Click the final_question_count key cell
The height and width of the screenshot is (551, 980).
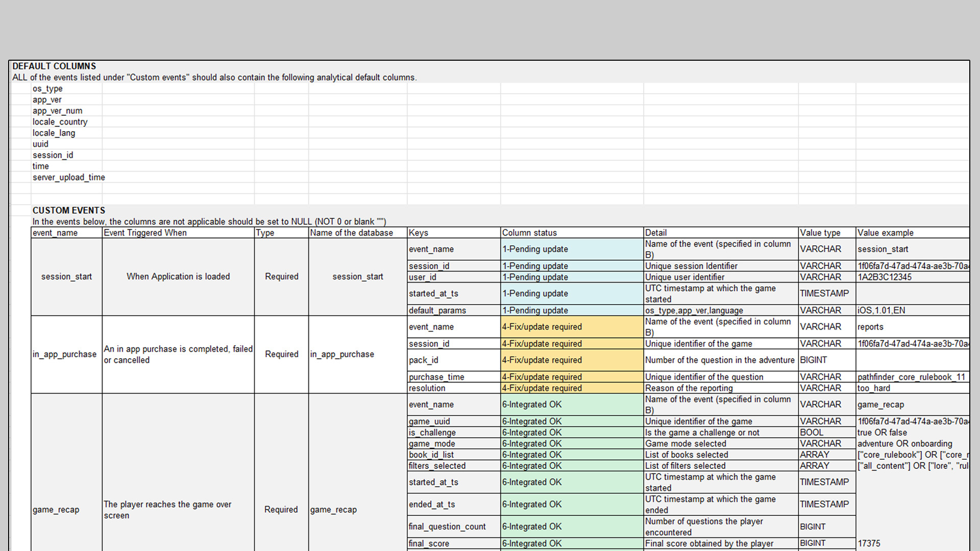coord(454,527)
